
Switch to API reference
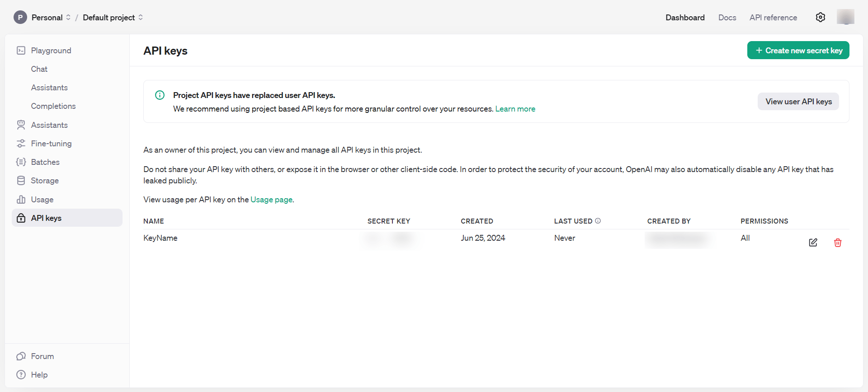tap(773, 18)
